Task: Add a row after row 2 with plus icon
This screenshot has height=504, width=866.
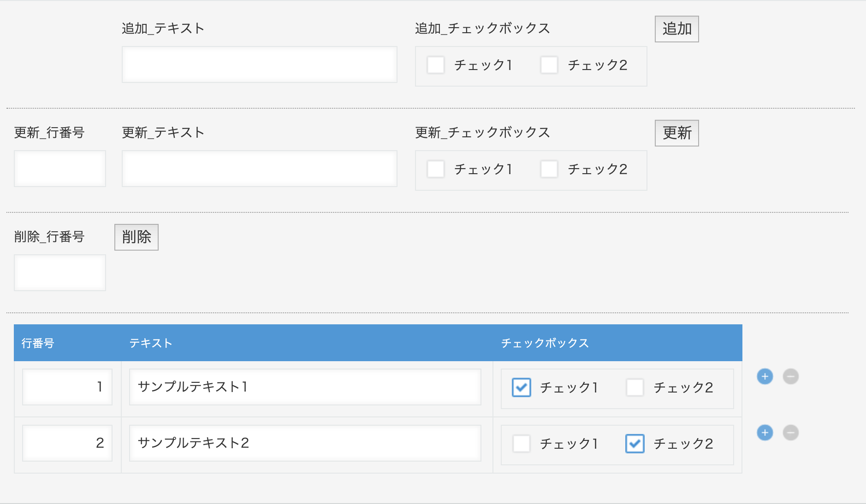Action: click(765, 433)
